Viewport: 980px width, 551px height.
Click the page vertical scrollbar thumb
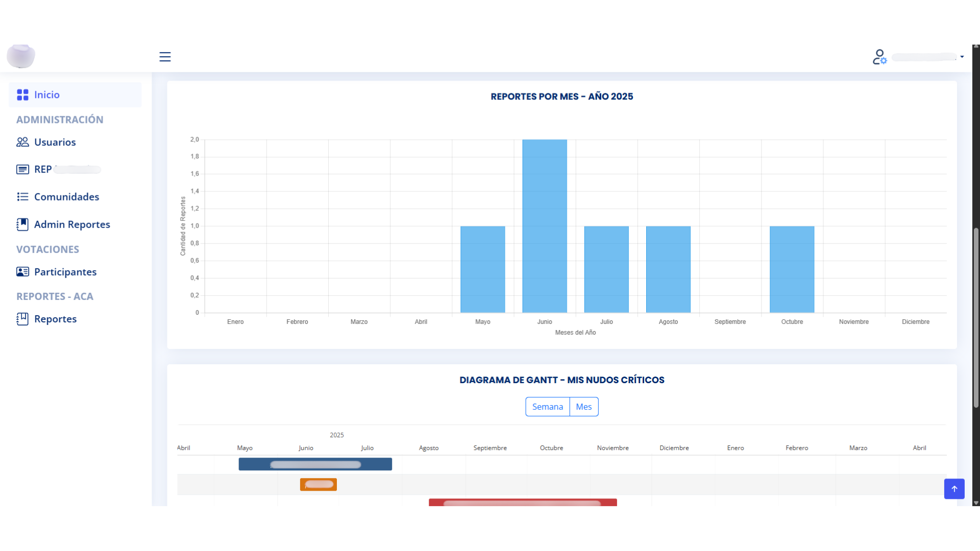click(x=976, y=316)
